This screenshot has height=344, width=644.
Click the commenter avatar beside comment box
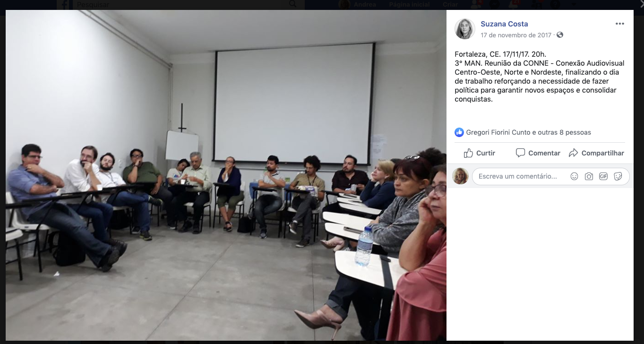click(x=461, y=176)
